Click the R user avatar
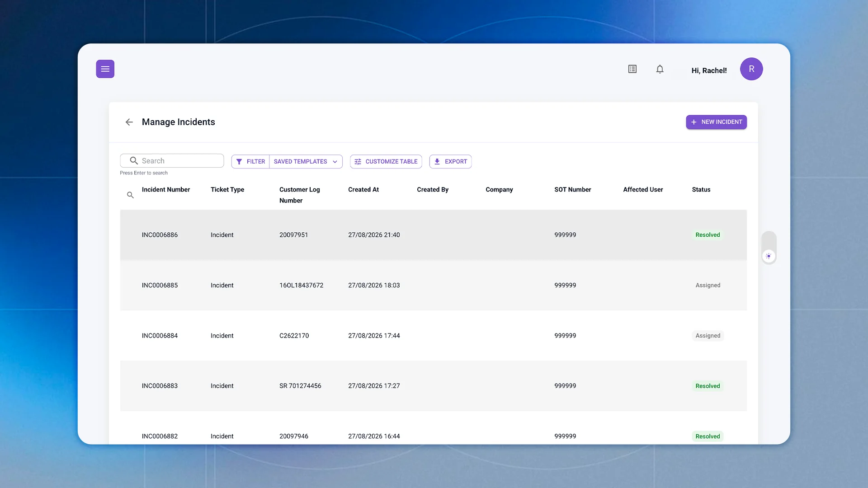Screen dimensions: 868x488 (751, 69)
